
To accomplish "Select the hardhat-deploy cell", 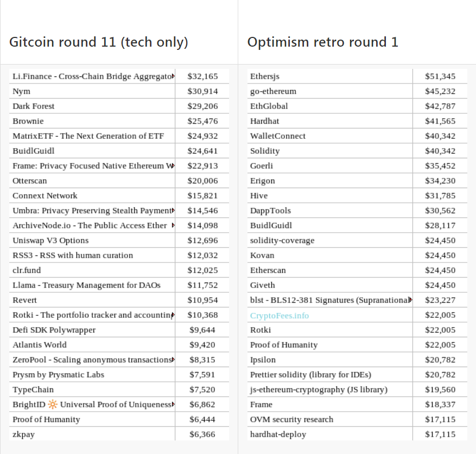I will point(330,434).
